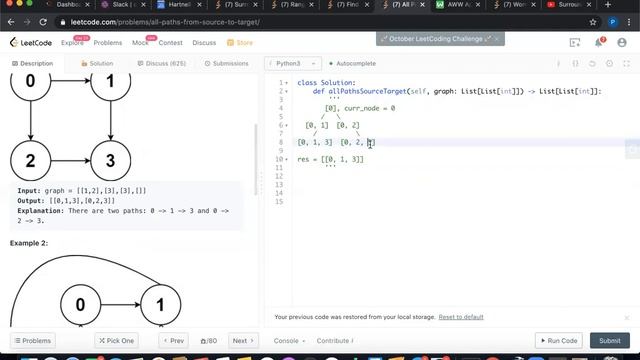Image resolution: width=640 pixels, height=360 pixels.
Task: Switch to the Description tab
Action: tap(33, 63)
